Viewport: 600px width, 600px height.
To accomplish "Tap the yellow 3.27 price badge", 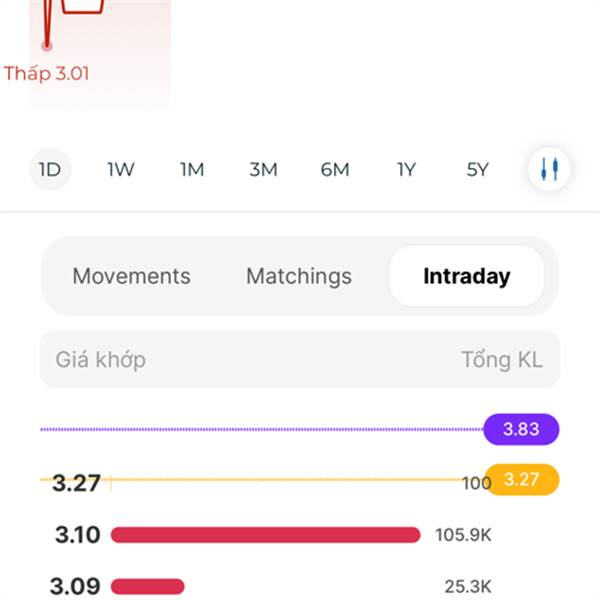I will coord(521,480).
